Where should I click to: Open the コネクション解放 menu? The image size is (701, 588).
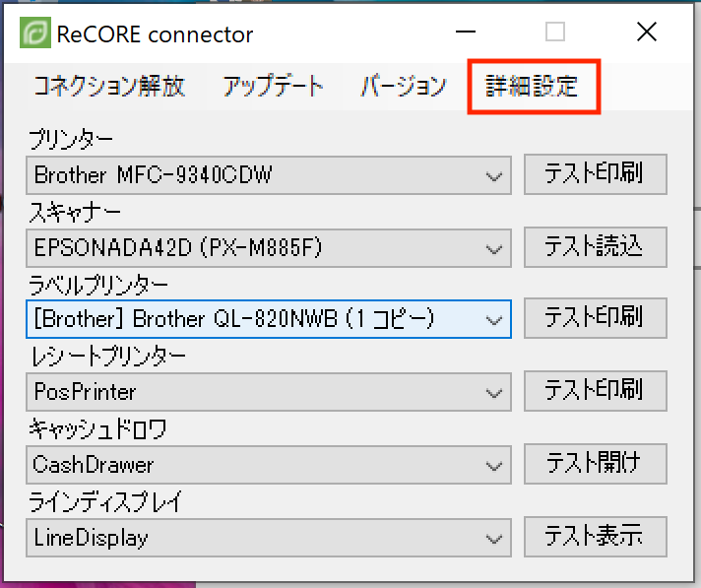pos(109,86)
